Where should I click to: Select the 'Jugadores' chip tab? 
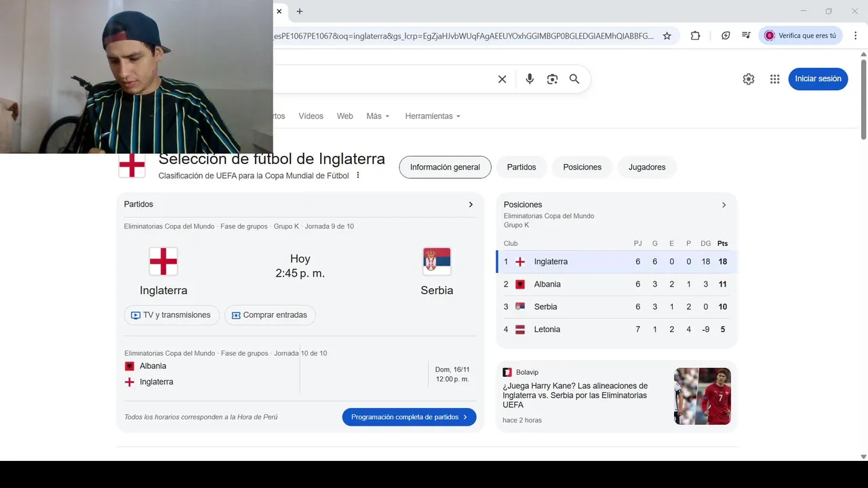pyautogui.click(x=647, y=167)
